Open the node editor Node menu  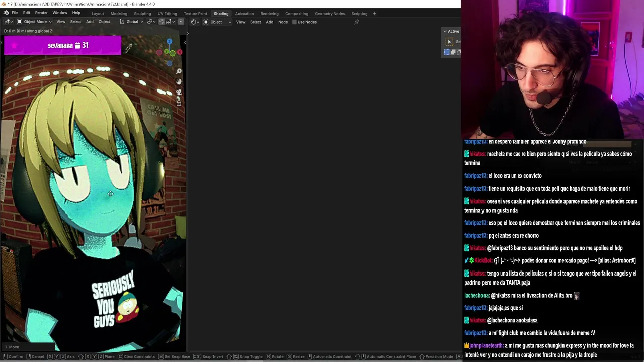(283, 22)
